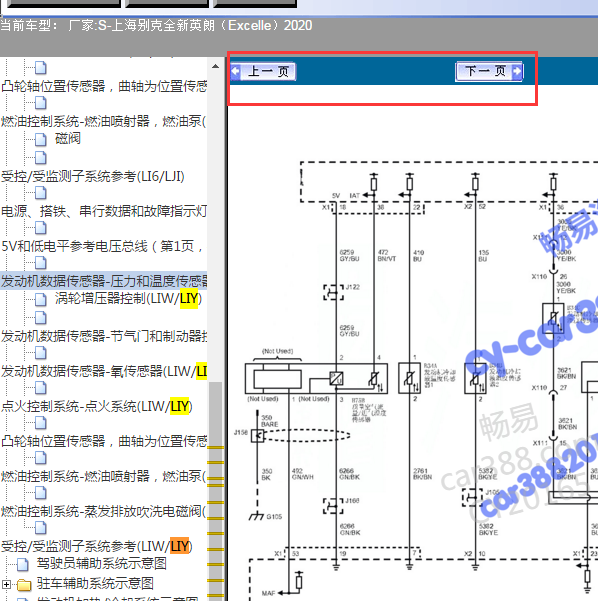
Task: Click document icon above 5V和低电平参考电压总线 row
Action: 41,228
